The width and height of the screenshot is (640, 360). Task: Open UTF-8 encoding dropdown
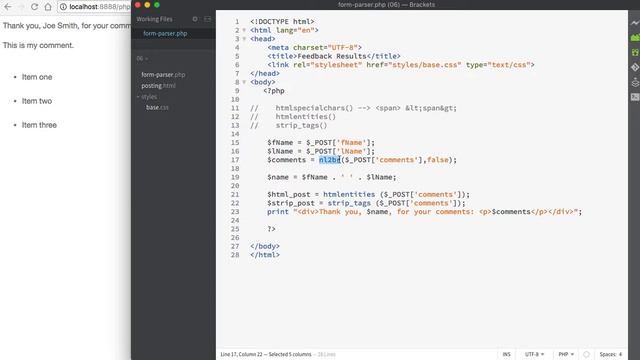tap(534, 354)
